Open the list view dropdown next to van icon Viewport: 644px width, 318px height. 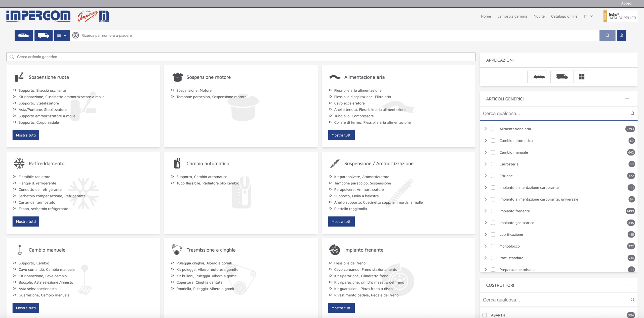62,35
